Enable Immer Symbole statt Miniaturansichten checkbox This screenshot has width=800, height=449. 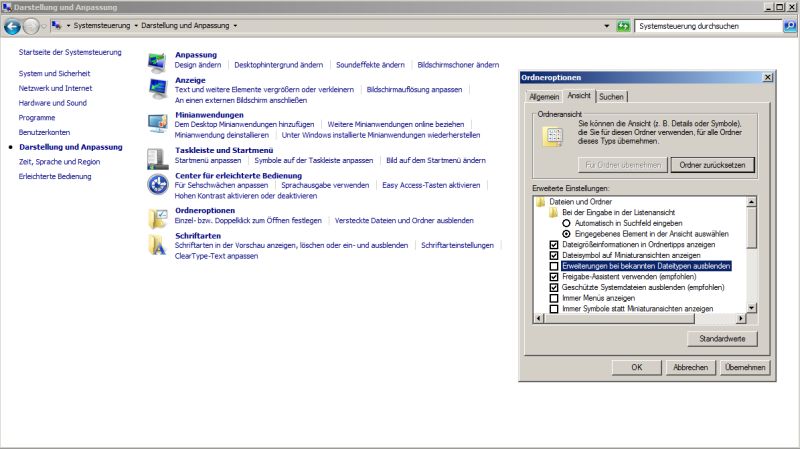click(554, 309)
